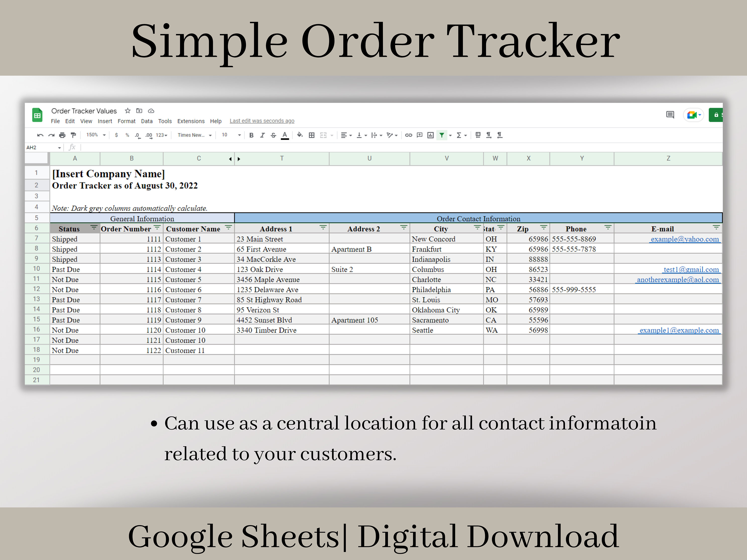
Task: Click the Insert link icon
Action: [409, 135]
